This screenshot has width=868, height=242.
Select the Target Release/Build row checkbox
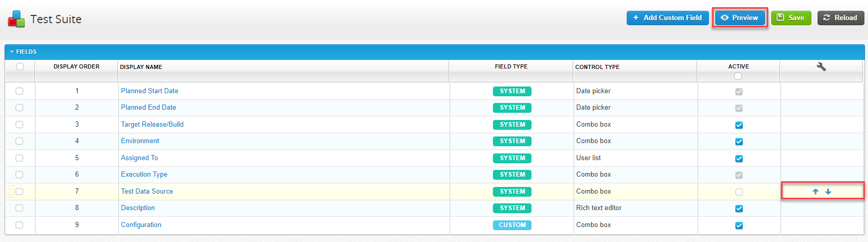20,125
